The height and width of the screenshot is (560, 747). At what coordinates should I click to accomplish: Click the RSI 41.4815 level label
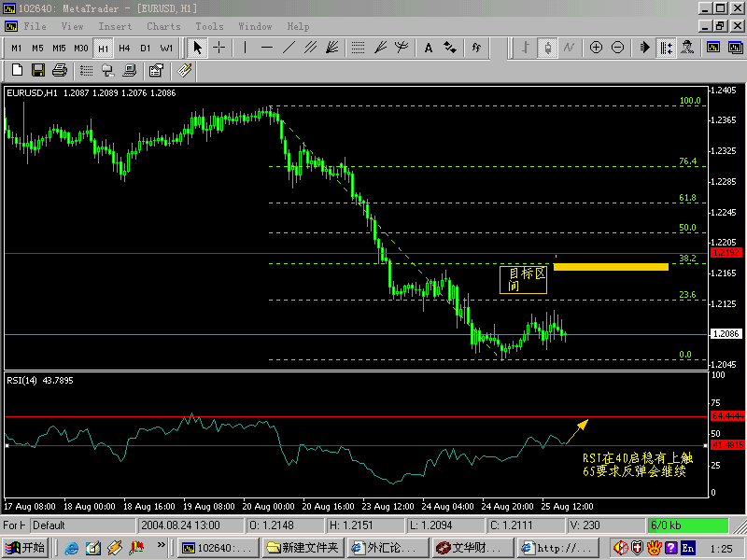click(727, 445)
